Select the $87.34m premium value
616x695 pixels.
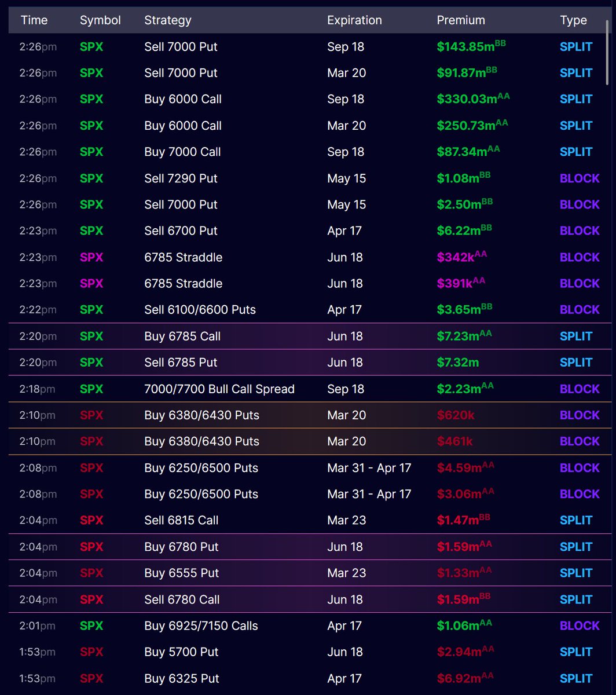[x=468, y=152]
